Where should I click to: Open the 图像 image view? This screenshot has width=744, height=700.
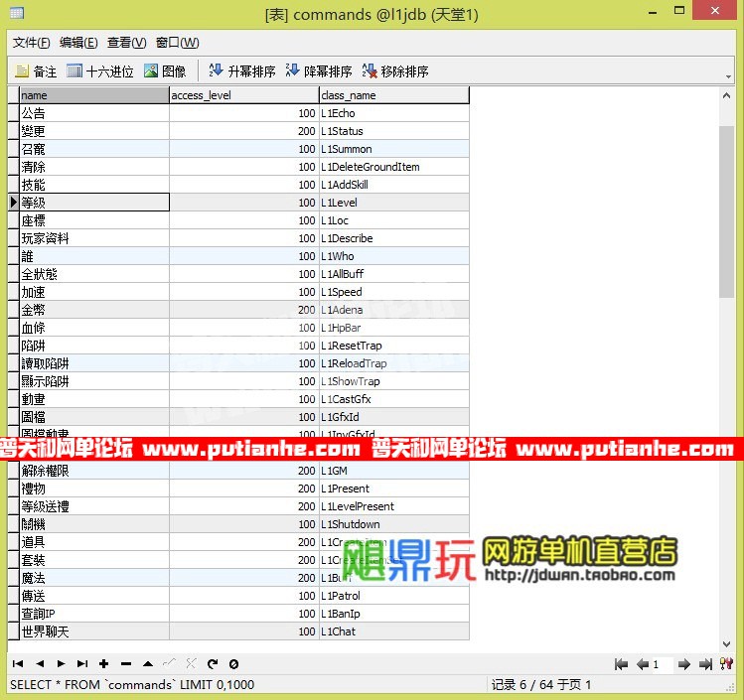tap(165, 71)
